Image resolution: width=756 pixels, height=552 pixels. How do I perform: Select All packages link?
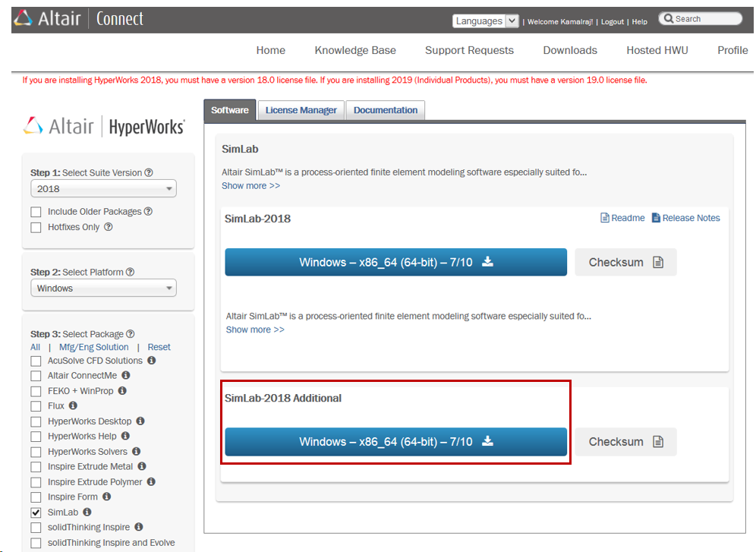click(x=35, y=347)
